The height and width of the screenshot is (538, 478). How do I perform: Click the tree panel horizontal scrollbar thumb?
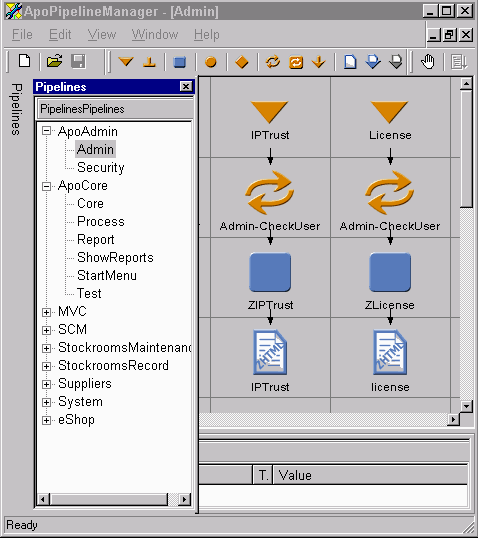[x=109, y=499]
